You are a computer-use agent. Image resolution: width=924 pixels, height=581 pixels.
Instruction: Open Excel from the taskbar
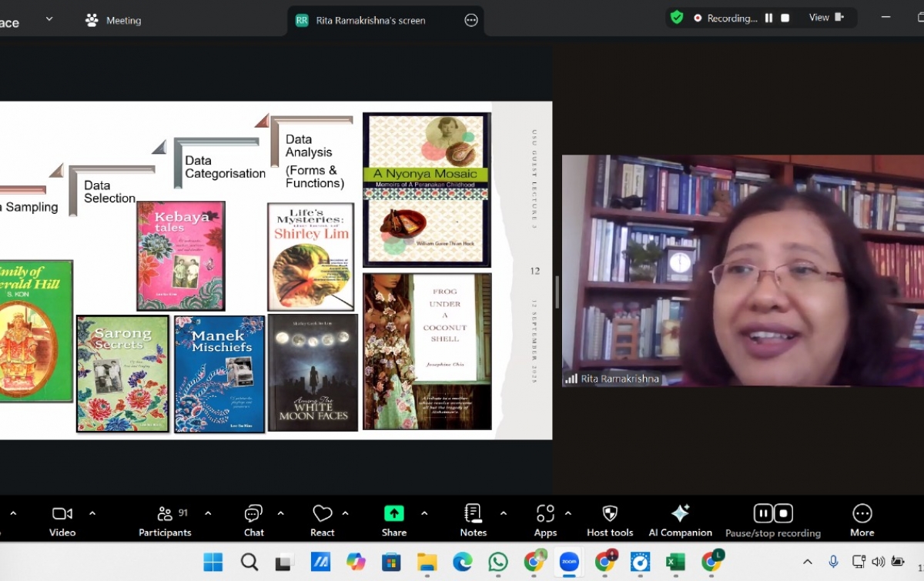point(676,562)
